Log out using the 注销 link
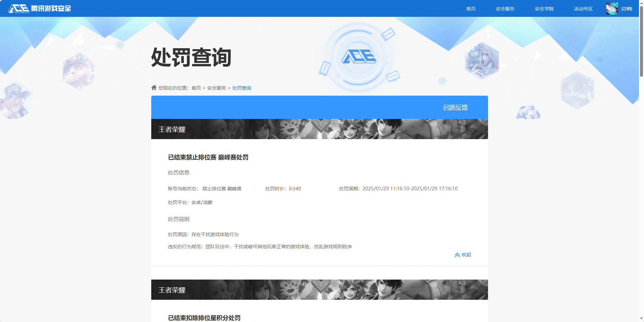 [626, 9]
